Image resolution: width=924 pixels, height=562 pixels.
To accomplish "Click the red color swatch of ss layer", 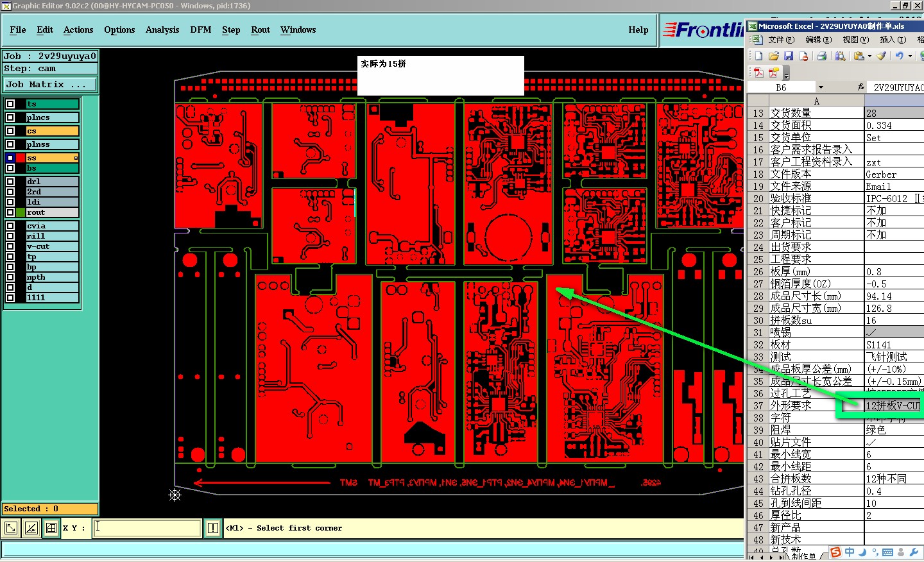I will 21,158.
